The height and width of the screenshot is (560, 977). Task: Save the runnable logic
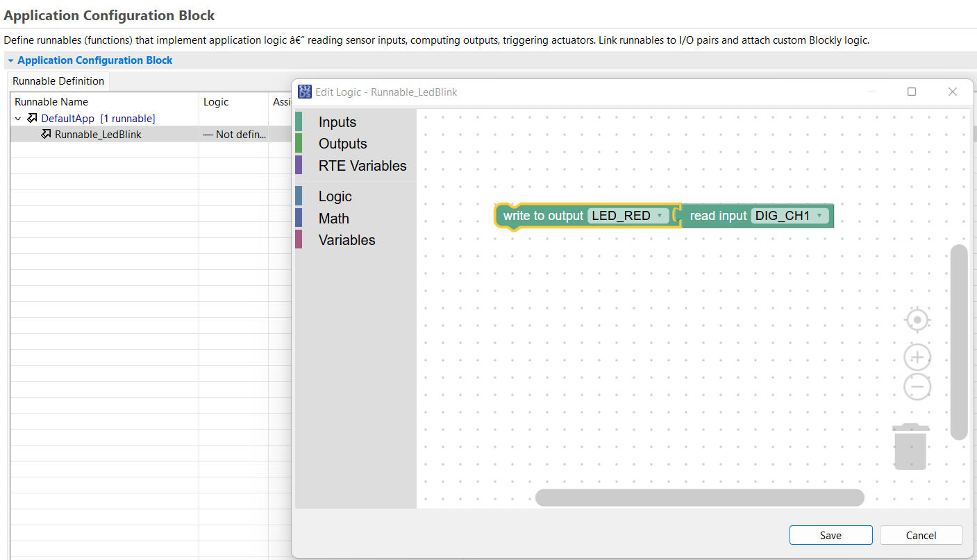[830, 535]
